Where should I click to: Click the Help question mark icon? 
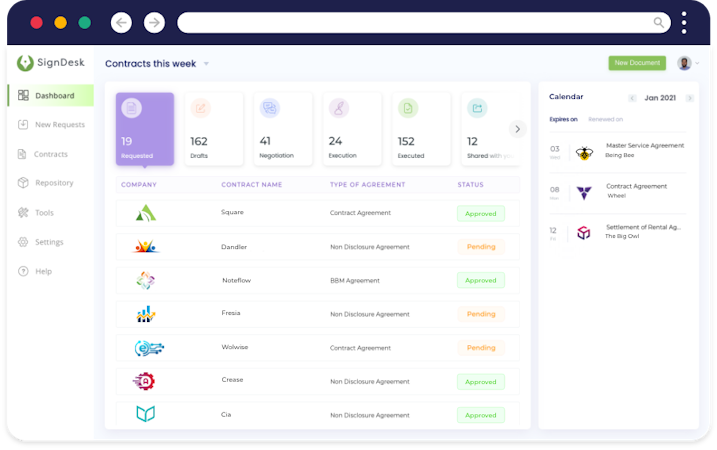(x=23, y=271)
